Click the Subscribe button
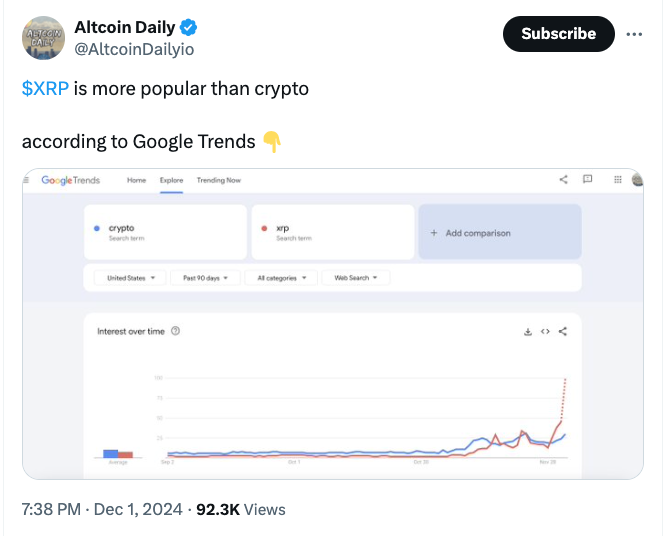 [558, 34]
